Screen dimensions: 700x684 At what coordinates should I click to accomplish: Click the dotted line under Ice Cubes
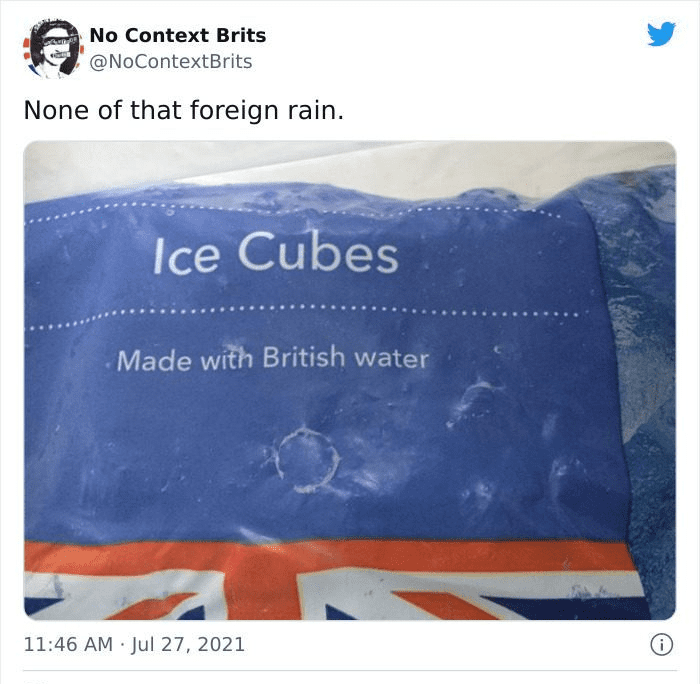point(304,313)
